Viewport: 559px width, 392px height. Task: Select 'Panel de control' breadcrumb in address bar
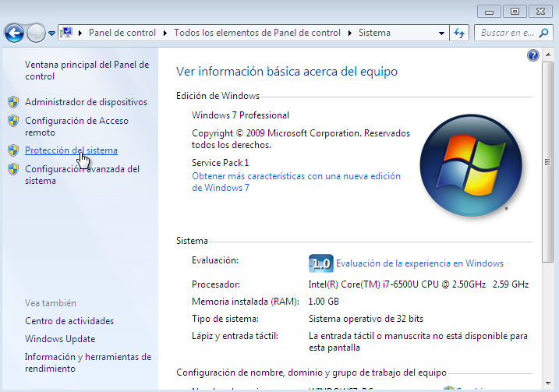123,34
